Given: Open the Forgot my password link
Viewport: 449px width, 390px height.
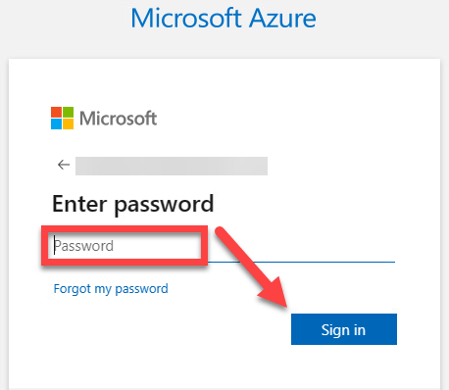Looking at the screenshot, I should [x=111, y=289].
